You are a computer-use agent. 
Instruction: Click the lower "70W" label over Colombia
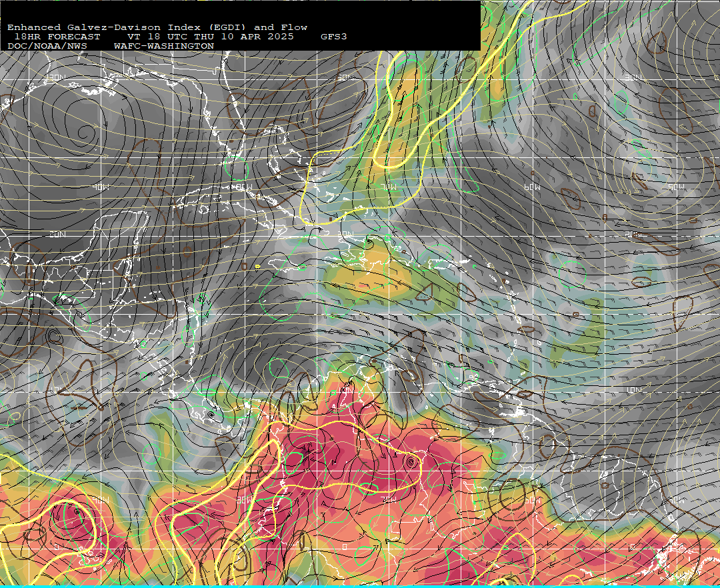tap(389, 499)
